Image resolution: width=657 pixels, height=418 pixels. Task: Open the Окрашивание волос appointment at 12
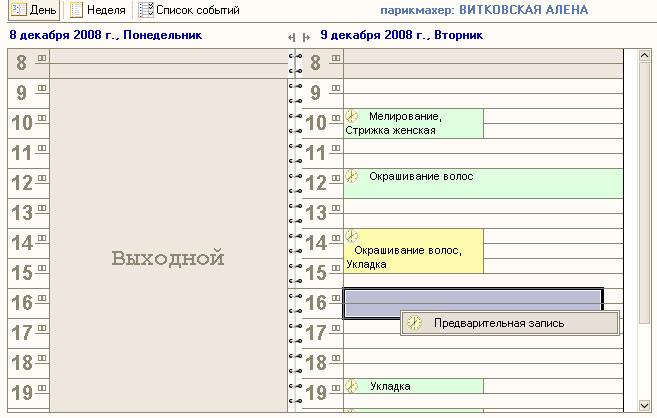pos(483,183)
